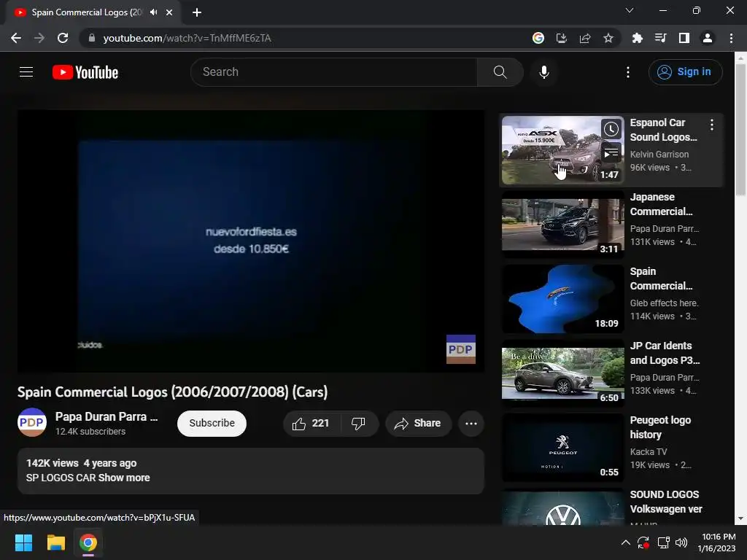
Task: Start voice search with the microphone
Action: (544, 72)
